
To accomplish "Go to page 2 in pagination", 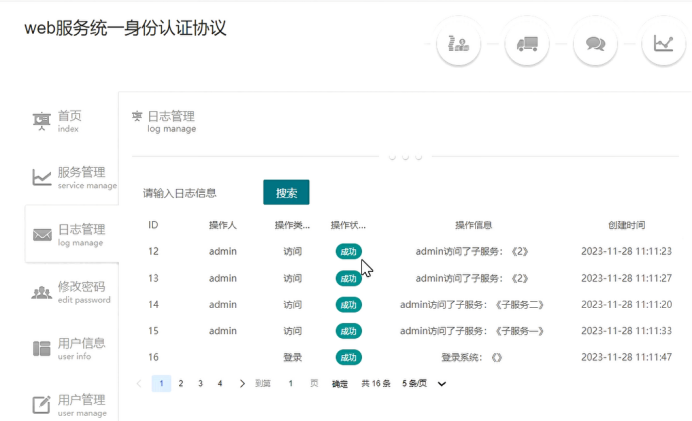I will pos(181,383).
